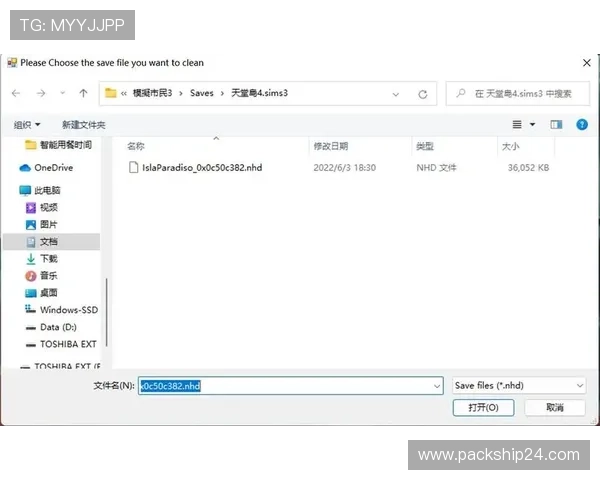Click the folder icon in address bar
The image size is (600, 480).
(111, 93)
